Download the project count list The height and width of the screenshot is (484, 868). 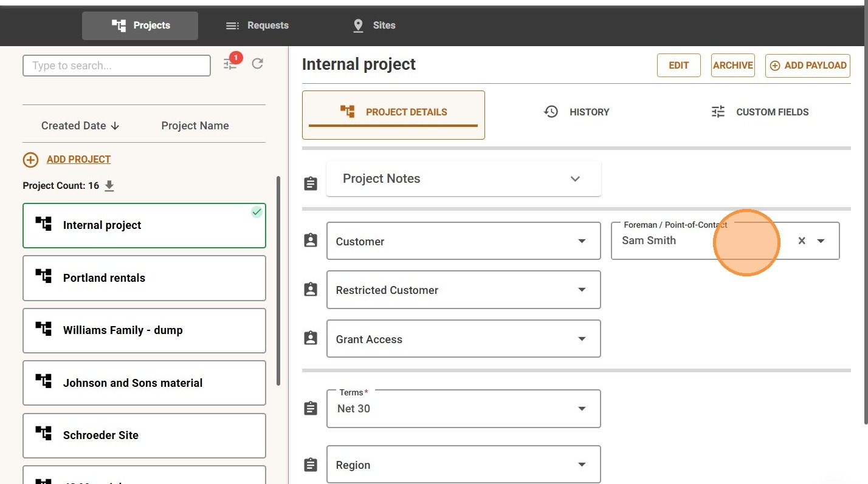click(109, 186)
